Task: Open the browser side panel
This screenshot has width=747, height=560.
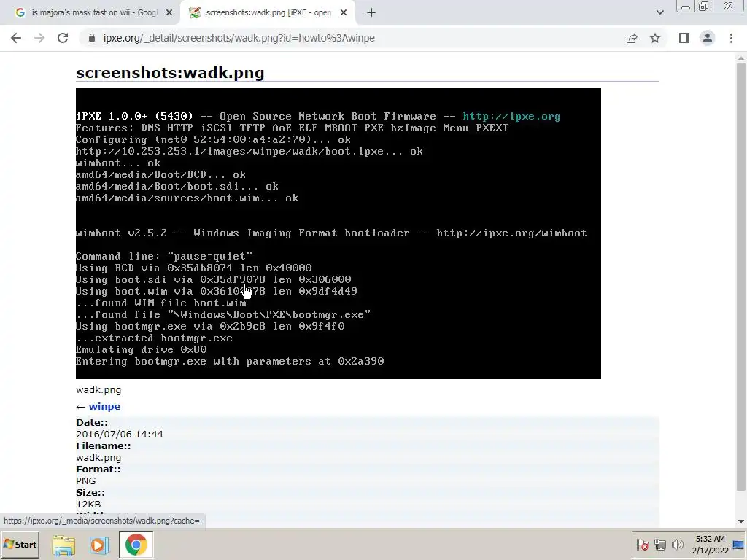Action: tap(684, 38)
